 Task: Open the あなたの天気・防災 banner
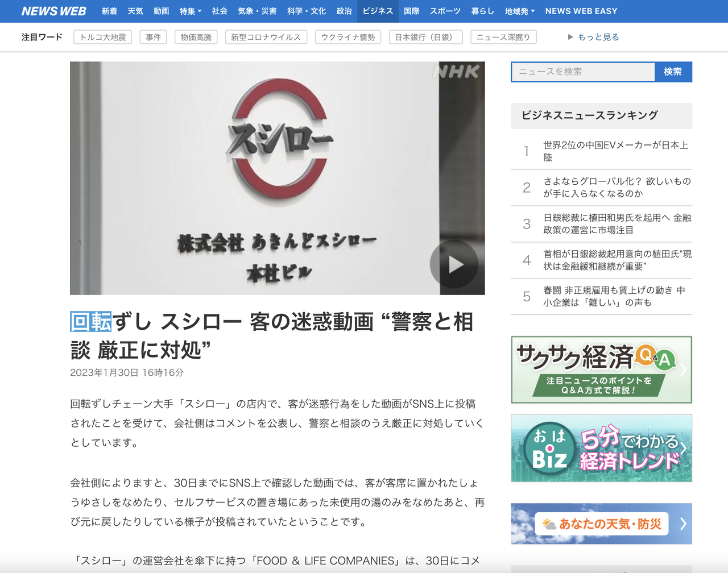[602, 524]
